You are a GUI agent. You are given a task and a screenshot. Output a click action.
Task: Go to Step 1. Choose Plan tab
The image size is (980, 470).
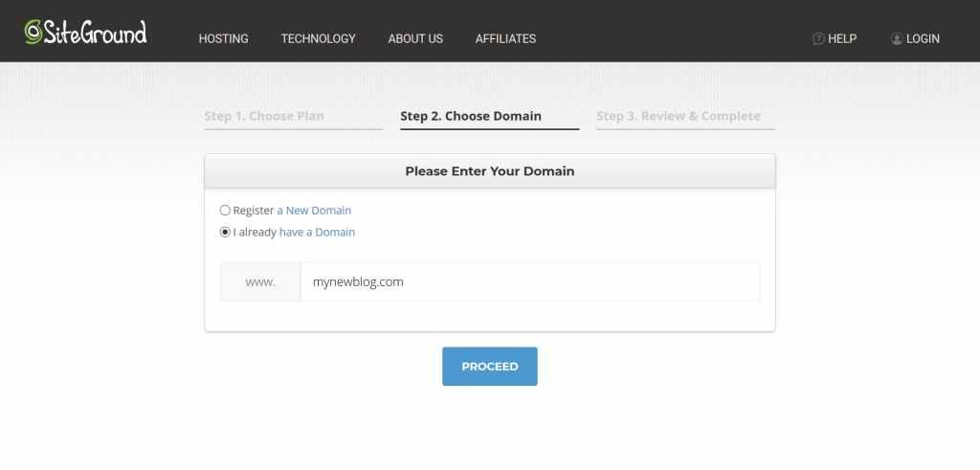tap(293, 117)
